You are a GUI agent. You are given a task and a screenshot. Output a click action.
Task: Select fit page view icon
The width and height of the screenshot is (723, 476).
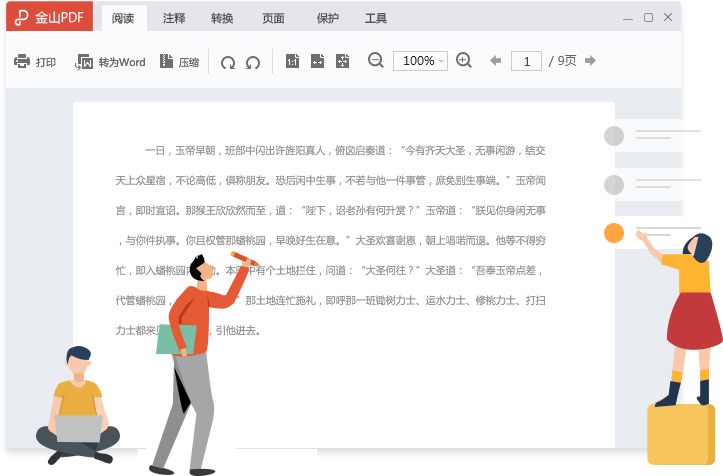point(342,62)
